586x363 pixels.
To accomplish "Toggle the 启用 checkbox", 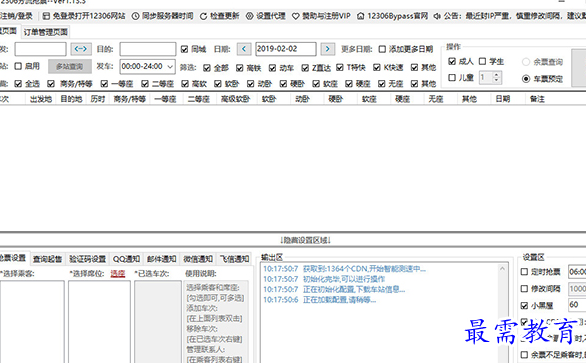I will click(18, 66).
